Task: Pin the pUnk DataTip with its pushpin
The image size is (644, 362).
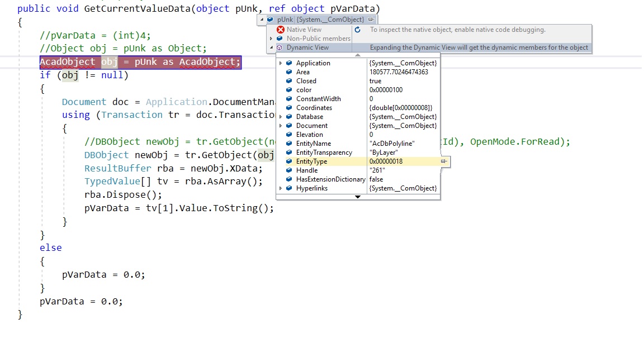Action: 372,18
